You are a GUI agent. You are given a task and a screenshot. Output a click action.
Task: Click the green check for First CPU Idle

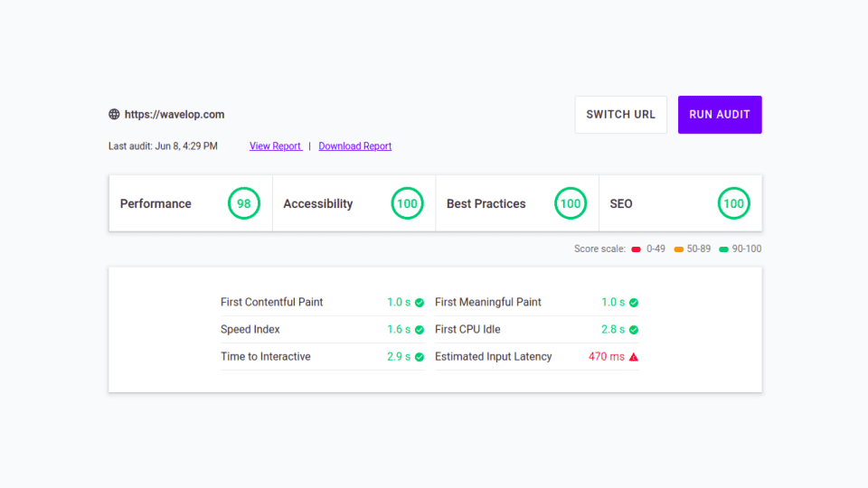pyautogui.click(x=634, y=330)
